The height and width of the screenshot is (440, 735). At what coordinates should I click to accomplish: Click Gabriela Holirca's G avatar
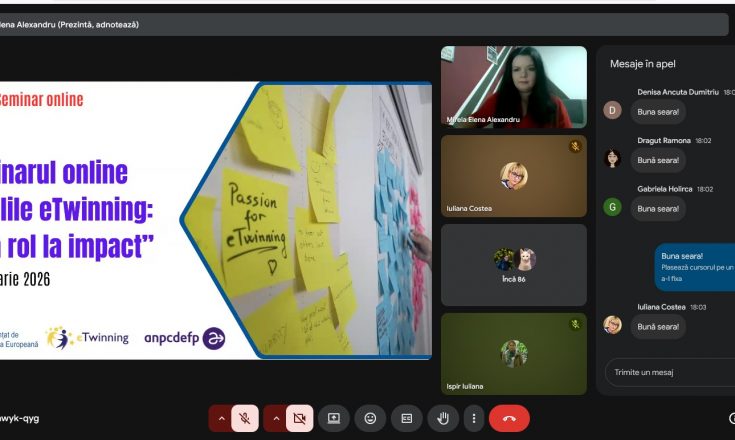[x=612, y=207]
